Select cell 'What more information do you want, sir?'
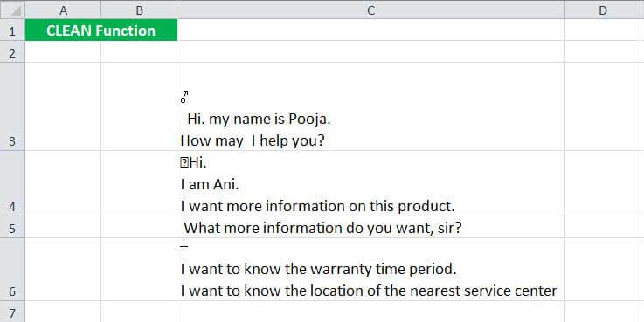Image resolution: width=644 pixels, height=322 pixels. [370, 227]
